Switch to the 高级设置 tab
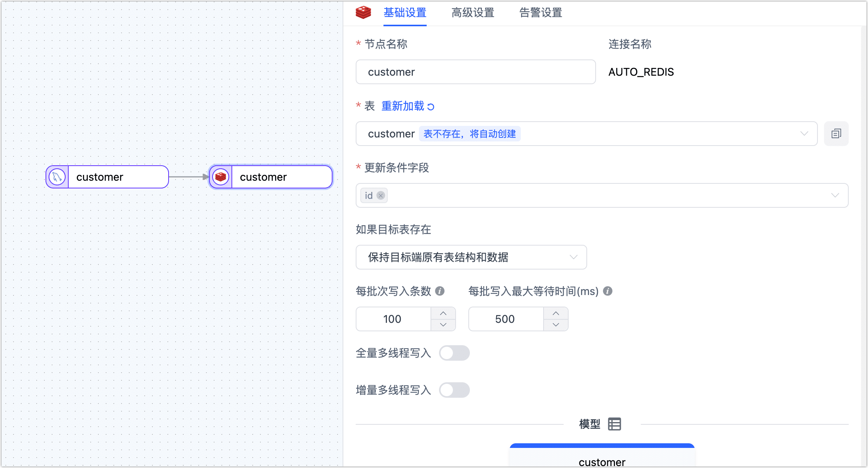The width and height of the screenshot is (868, 468). coord(473,12)
